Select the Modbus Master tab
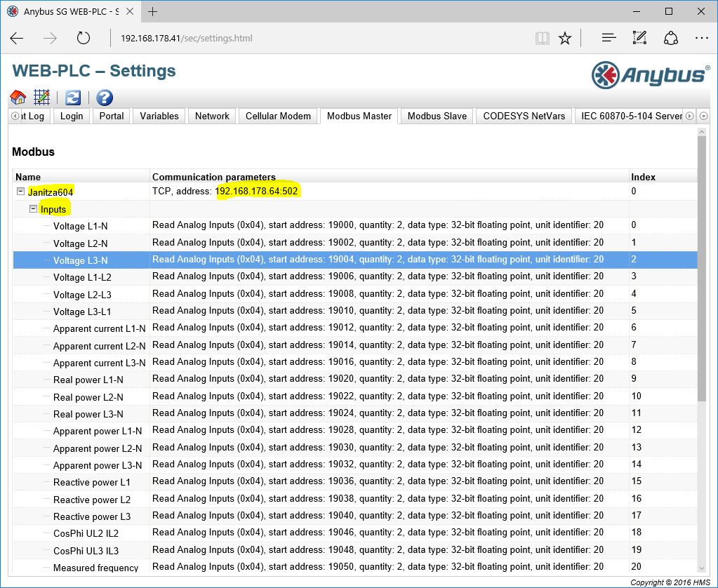 point(359,116)
